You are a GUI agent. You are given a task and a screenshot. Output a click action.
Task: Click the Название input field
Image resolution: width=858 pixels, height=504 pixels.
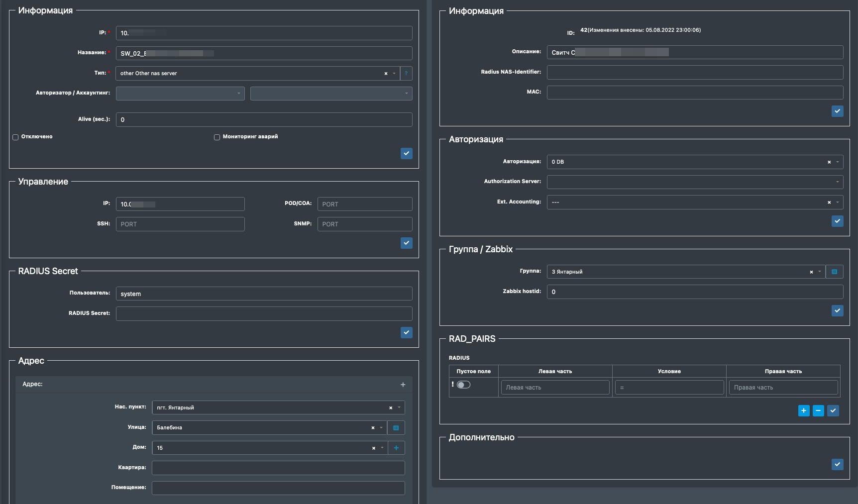pyautogui.click(x=264, y=53)
